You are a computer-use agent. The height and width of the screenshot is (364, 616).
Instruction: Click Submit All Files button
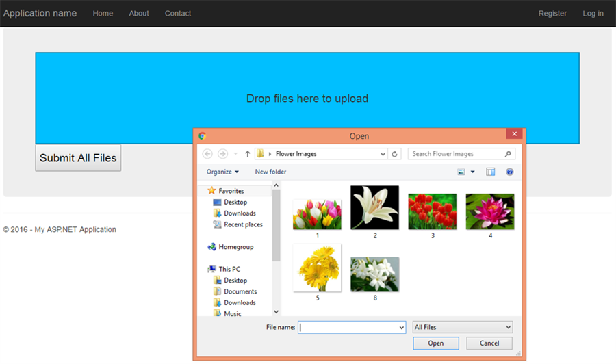(78, 158)
